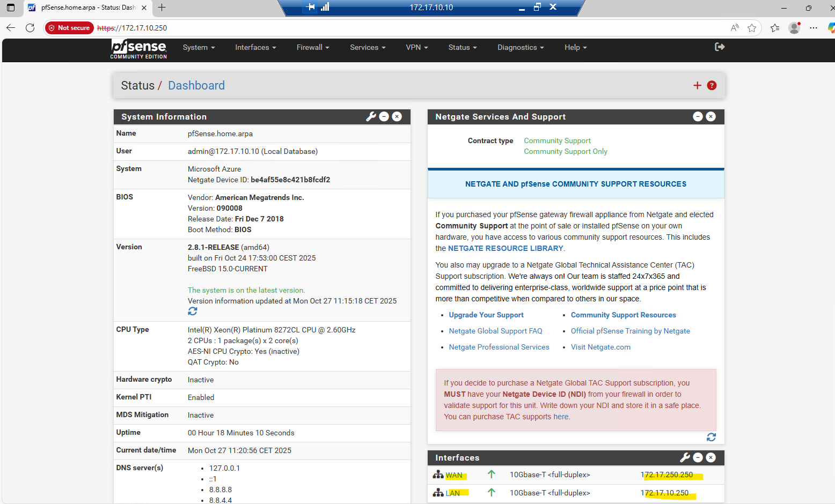This screenshot has width=835, height=504.
Task: Check remote connection signal quality icon
Action: 325,7
